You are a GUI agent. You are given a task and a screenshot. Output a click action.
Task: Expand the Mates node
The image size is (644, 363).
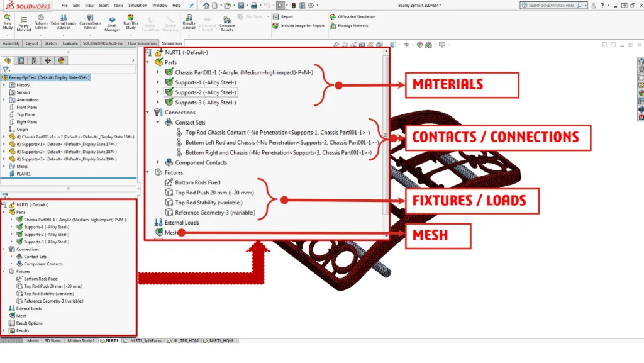4,166
